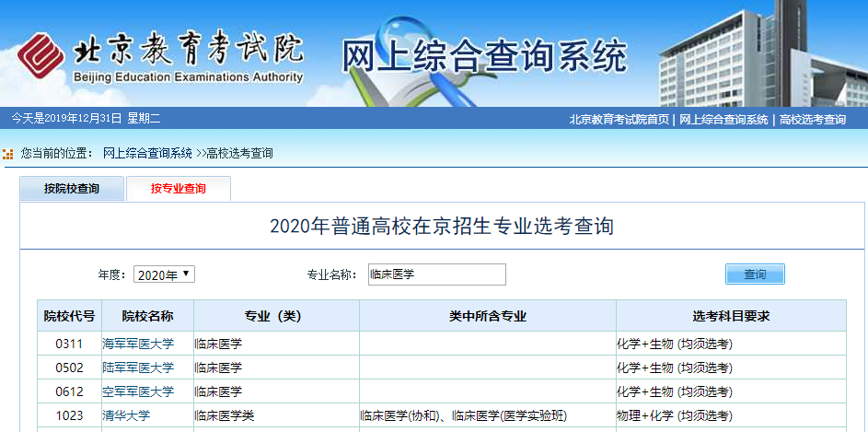Click 临床医学类 major cell

[276, 415]
